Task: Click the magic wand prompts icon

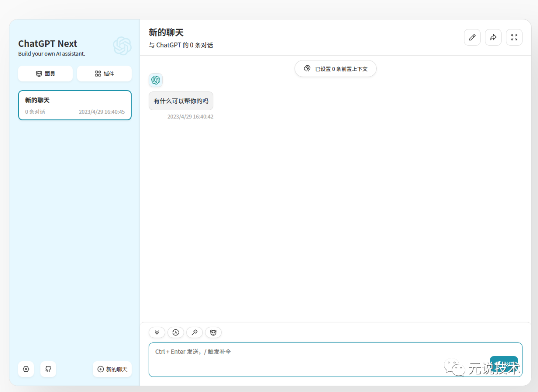Action: (195, 332)
